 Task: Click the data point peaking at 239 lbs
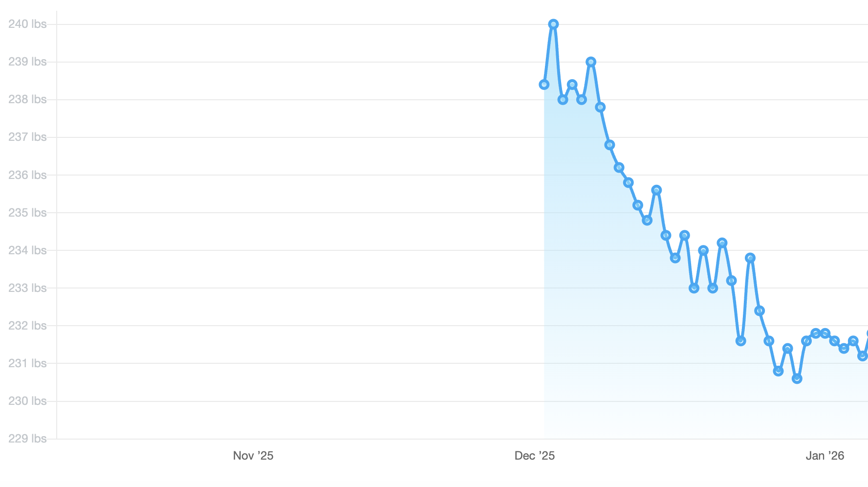(591, 62)
